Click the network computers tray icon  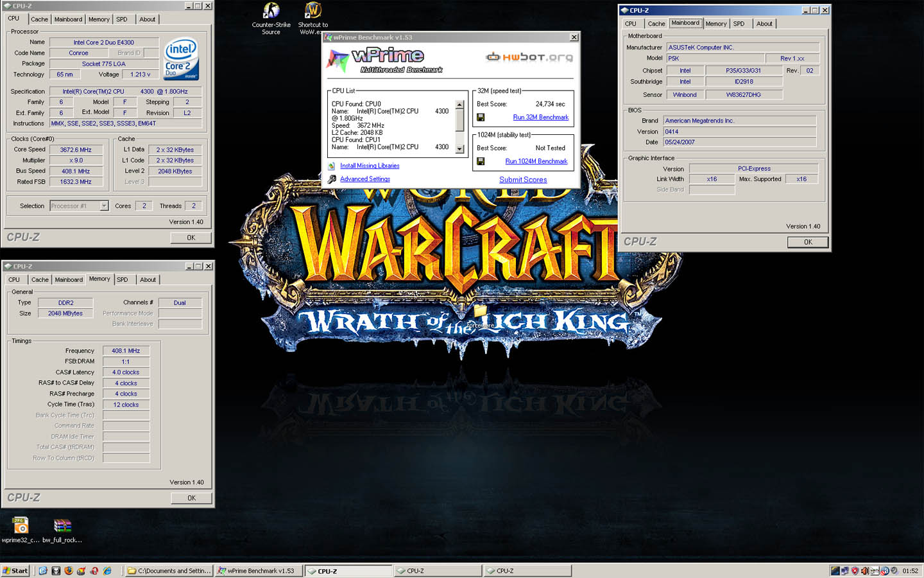(845, 570)
